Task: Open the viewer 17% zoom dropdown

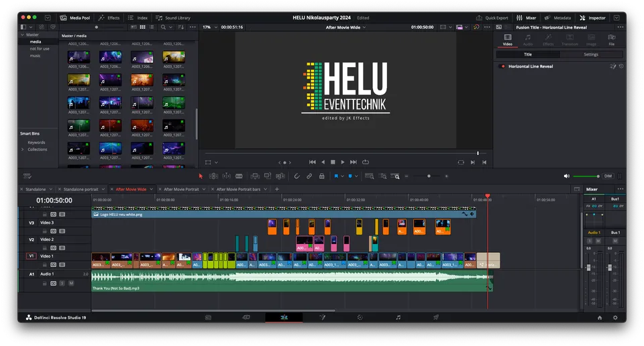Action: click(x=210, y=27)
